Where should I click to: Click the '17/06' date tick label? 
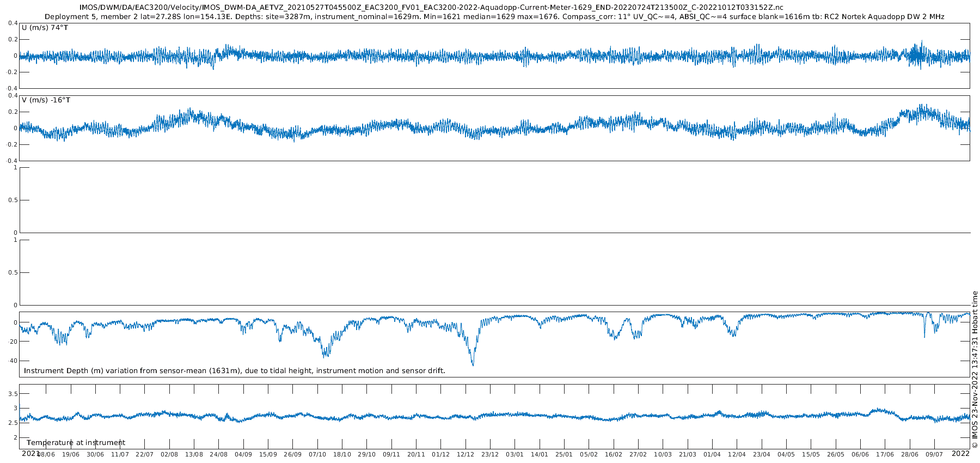point(885,454)
